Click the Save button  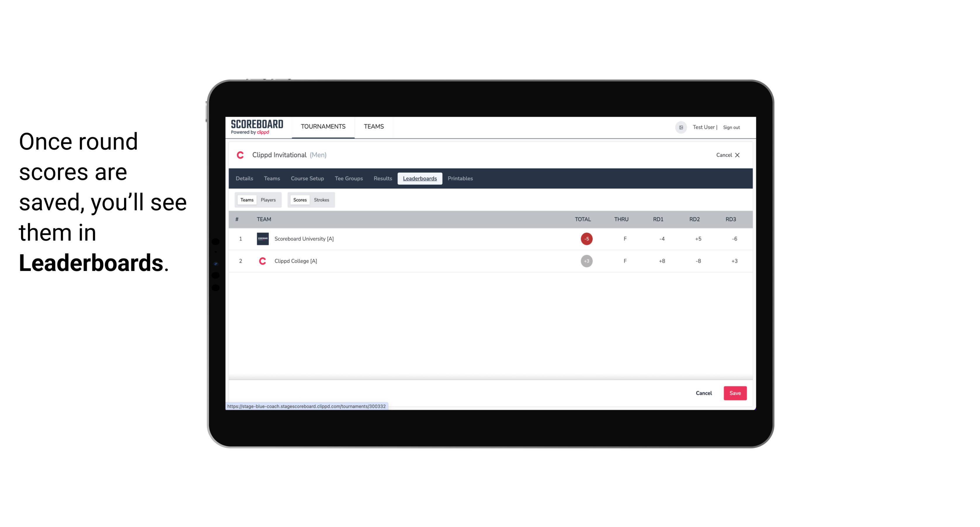pos(734,393)
